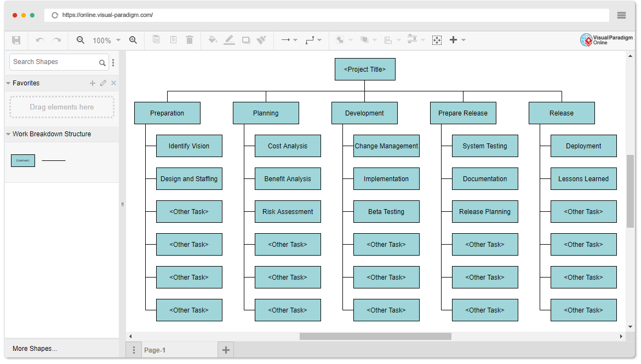Select the Beta Testing task box
This screenshot has height=364, width=641.
point(386,212)
